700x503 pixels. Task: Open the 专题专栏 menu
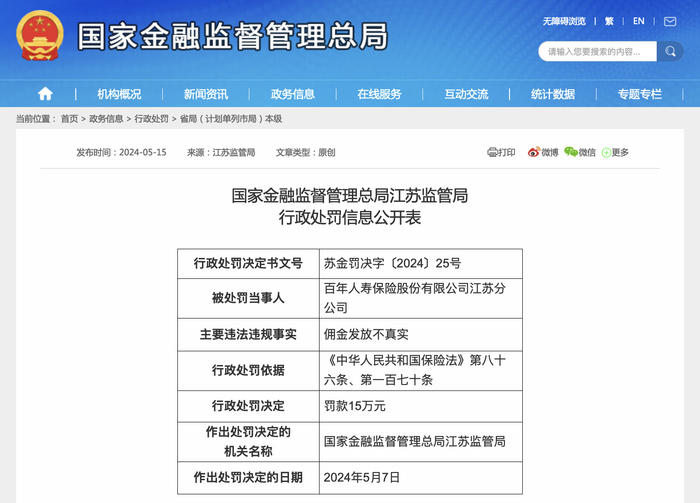(640, 94)
